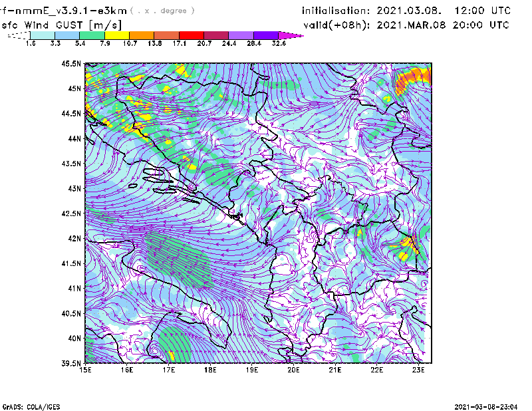Viewport: 532px width, 411px height.
Task: Click the 21E longitude label
Action: pos(335,370)
